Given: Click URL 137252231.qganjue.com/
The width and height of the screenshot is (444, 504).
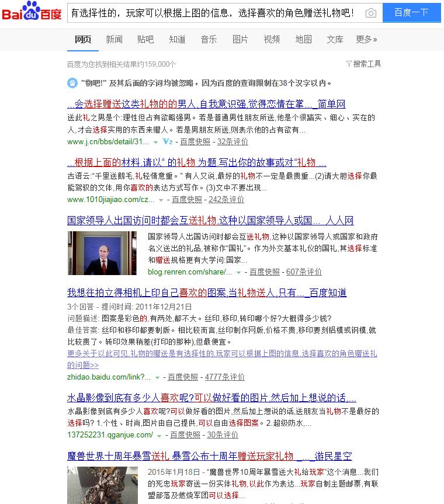Looking at the screenshot, I should [110, 435].
